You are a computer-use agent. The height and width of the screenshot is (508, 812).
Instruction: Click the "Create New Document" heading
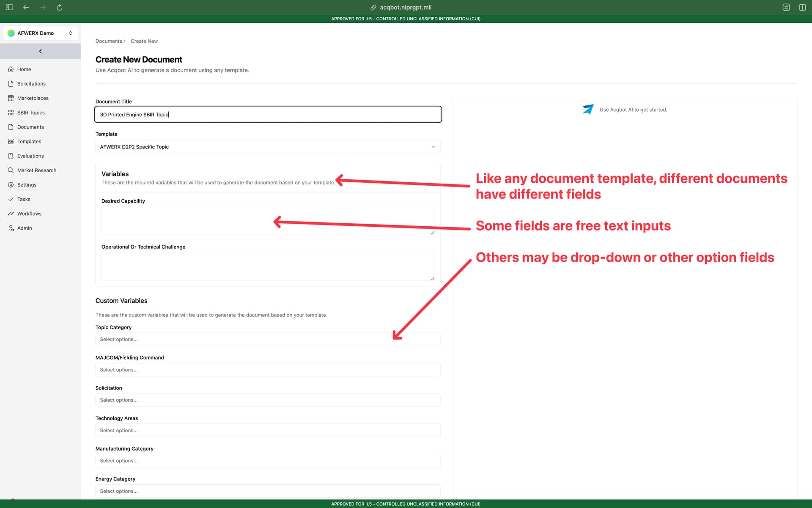tap(139, 60)
